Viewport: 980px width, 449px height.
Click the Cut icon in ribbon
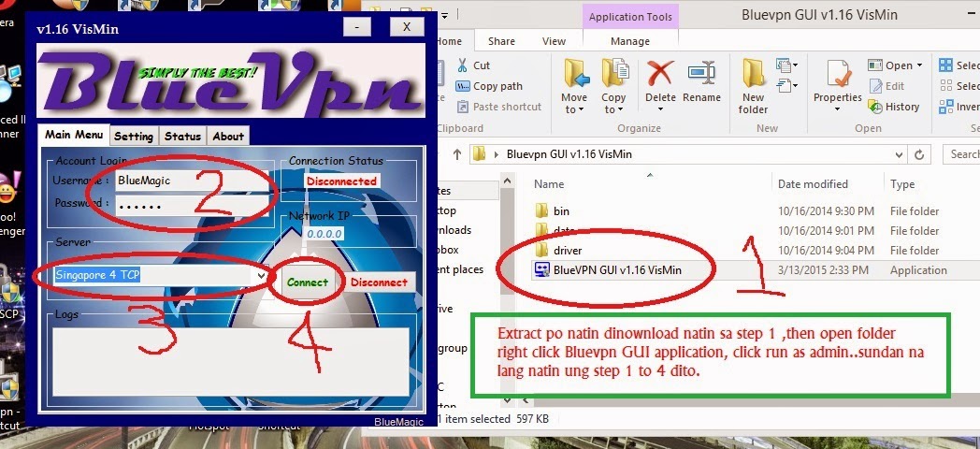coord(463,65)
